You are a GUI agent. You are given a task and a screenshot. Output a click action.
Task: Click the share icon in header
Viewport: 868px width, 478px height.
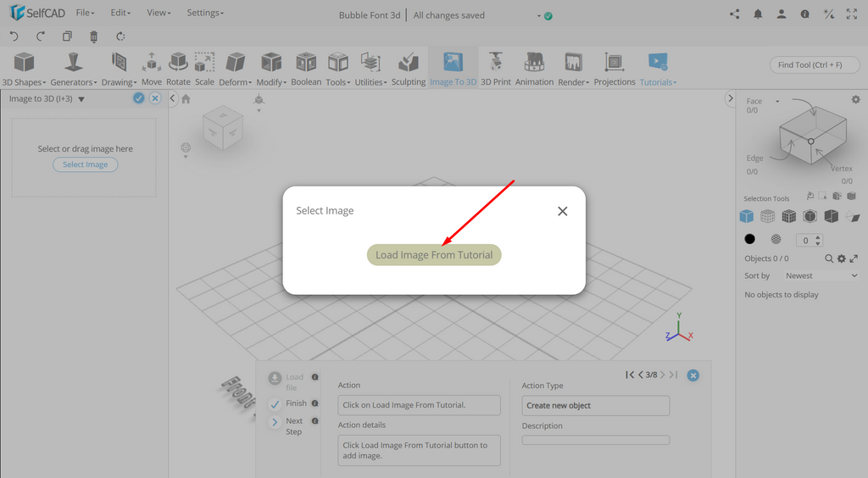coord(735,14)
